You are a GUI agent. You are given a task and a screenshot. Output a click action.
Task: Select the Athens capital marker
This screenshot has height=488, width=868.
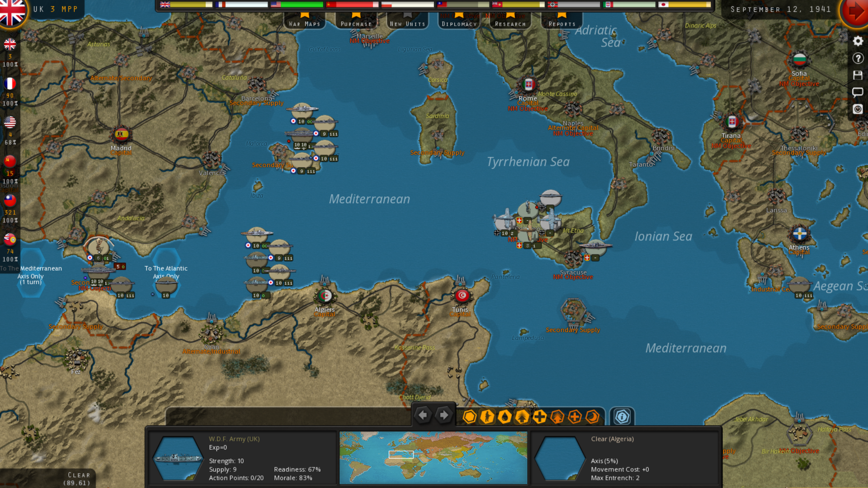coord(799,234)
